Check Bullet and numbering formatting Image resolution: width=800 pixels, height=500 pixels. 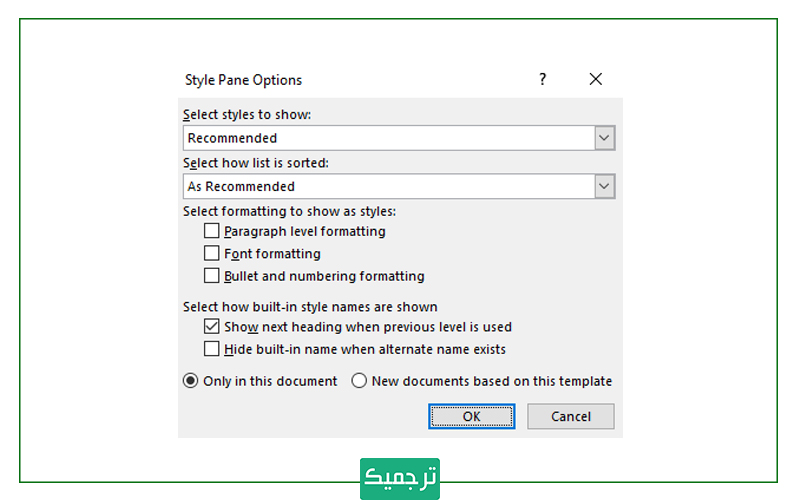(212, 276)
